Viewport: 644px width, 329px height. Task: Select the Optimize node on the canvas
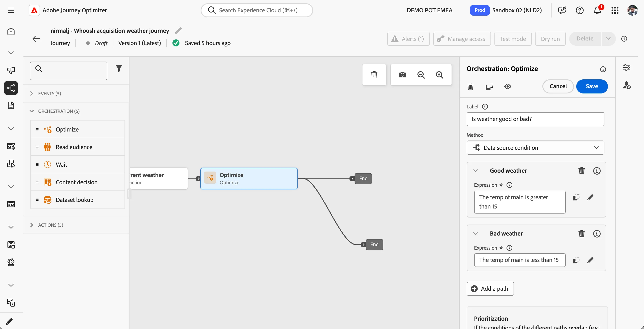[x=249, y=179]
